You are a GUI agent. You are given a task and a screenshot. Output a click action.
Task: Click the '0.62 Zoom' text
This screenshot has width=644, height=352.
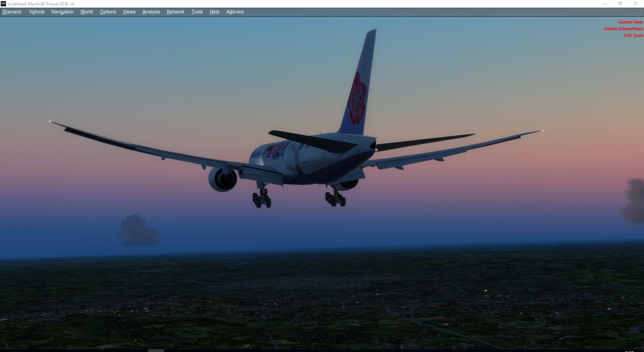[x=633, y=36]
